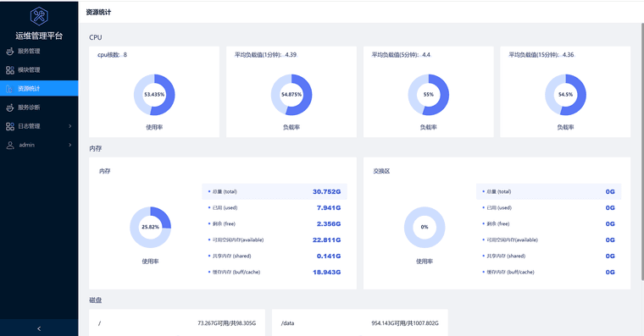
Task: Click the 1分钟 负载率 54.875% donut chart
Action: 291,95
